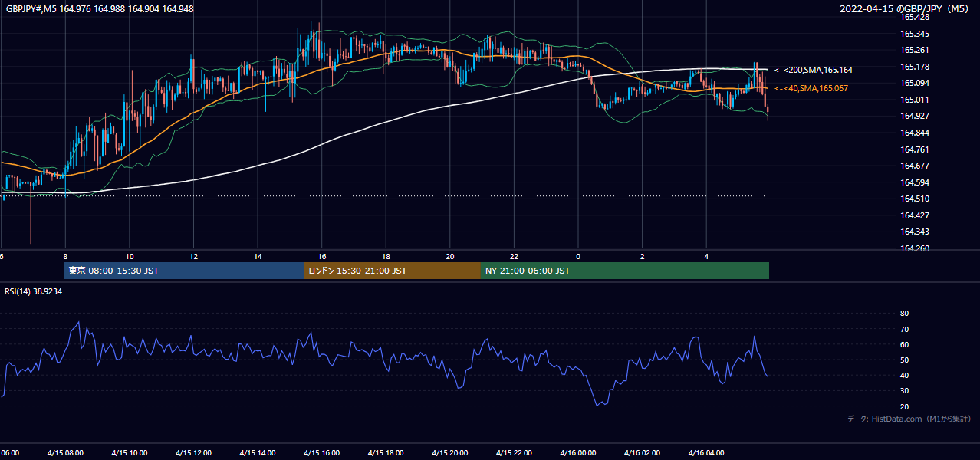This screenshot has height=460, width=980.
Task: Click price axis value 164.844
Action: tap(915, 133)
